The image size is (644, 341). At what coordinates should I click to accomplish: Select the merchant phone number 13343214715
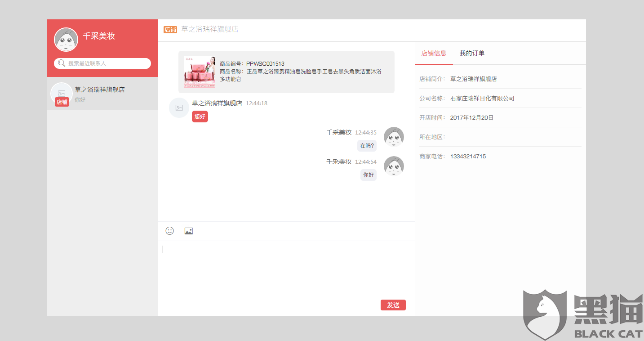(x=468, y=156)
